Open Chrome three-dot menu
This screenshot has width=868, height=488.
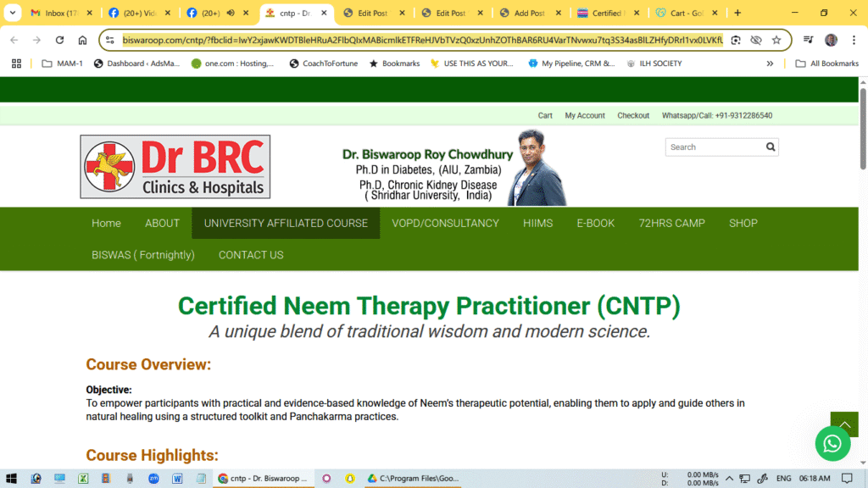[x=854, y=40]
